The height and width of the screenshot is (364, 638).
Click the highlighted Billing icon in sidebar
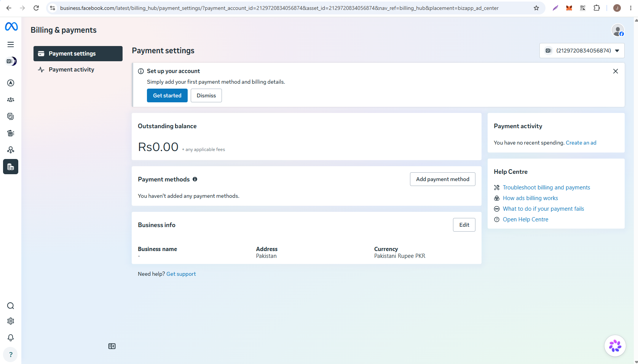11,167
